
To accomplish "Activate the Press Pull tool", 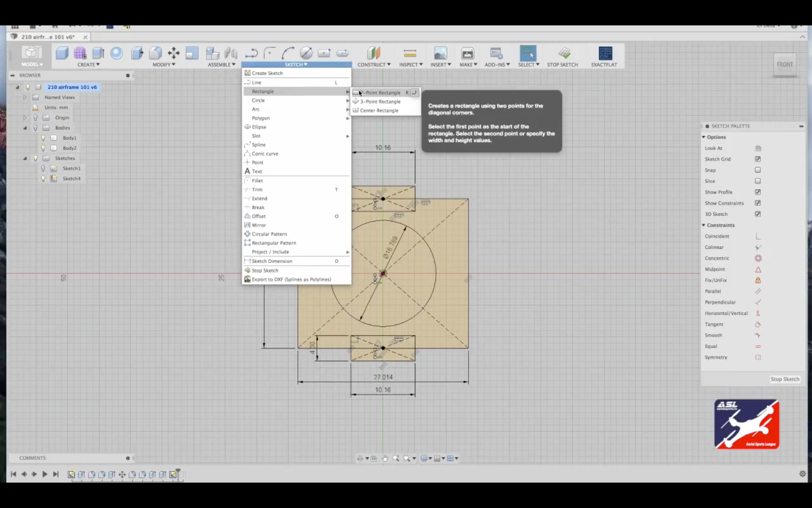I will point(137,53).
